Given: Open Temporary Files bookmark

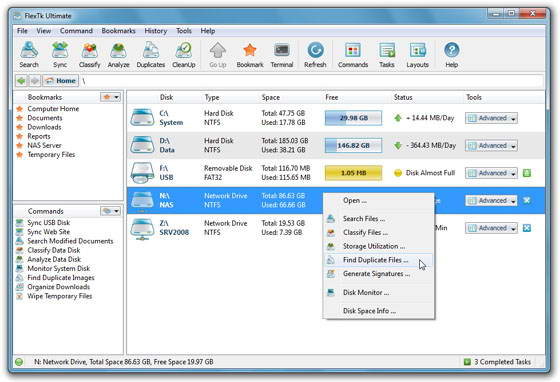Looking at the screenshot, I should [51, 155].
